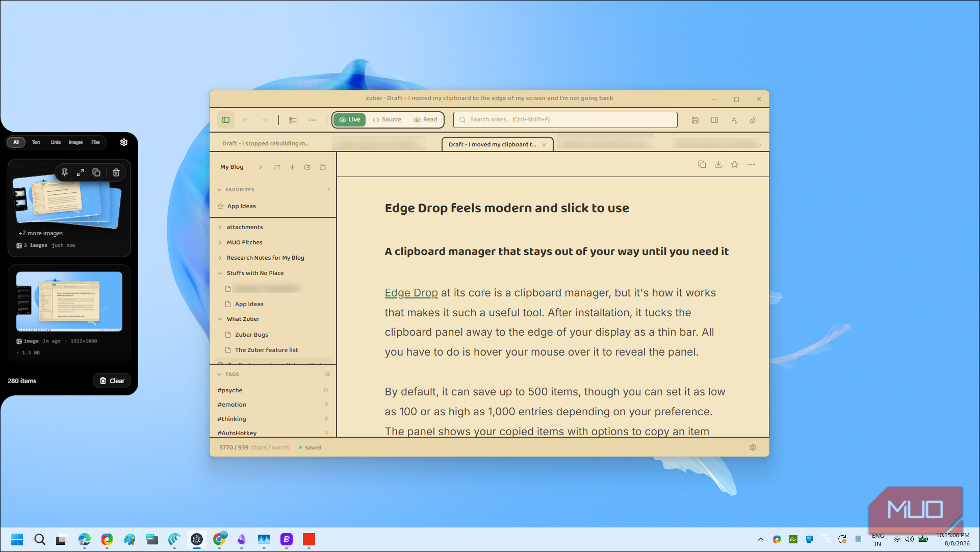Select the All filter in clipboard panel
This screenshot has height=552, width=980.
16,142
